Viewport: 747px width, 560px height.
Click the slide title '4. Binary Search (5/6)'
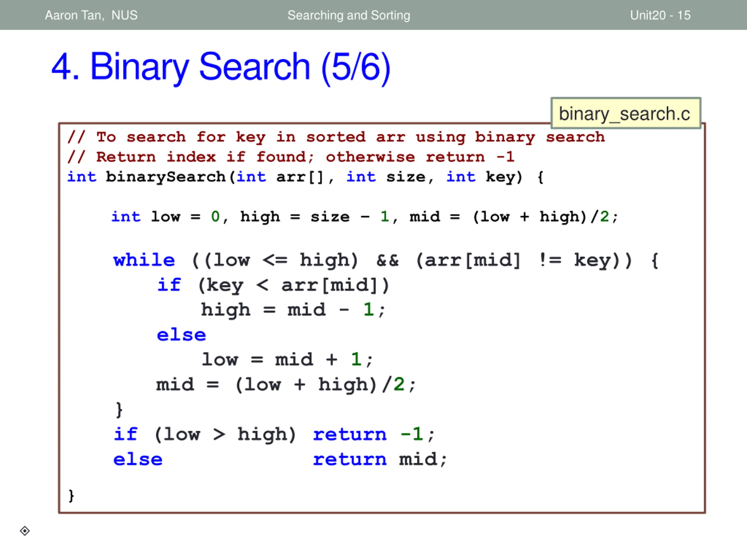click(x=221, y=67)
